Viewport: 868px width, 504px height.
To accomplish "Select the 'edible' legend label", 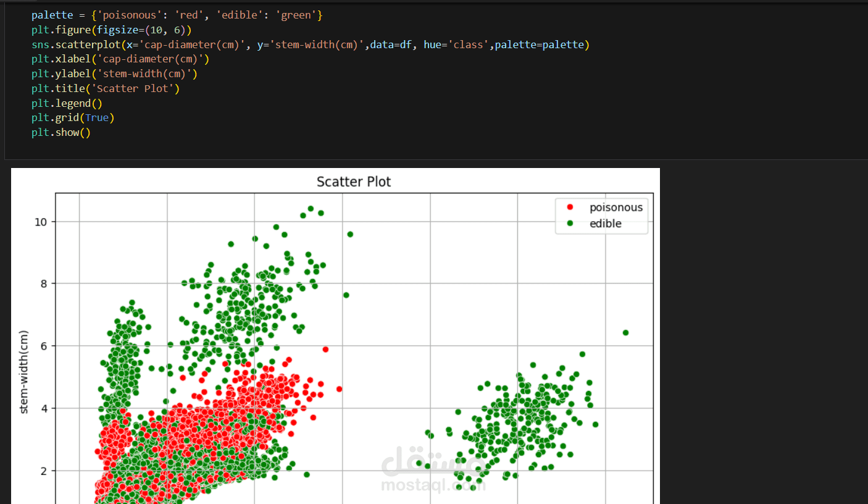I will coord(606,224).
